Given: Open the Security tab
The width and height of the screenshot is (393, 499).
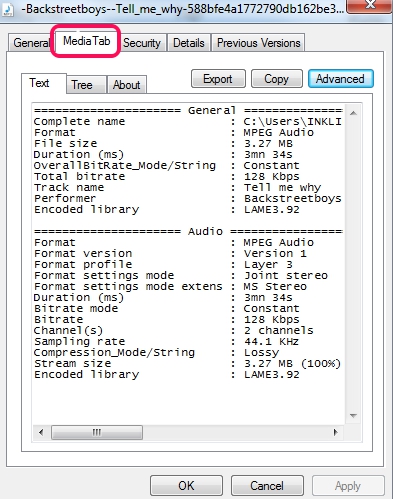Looking at the screenshot, I should [142, 43].
